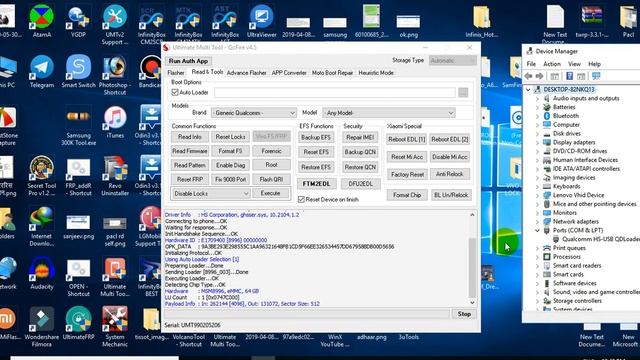Open UMTv2 Support desktop icon
Screen dimensions: 640x360
[115, 24]
